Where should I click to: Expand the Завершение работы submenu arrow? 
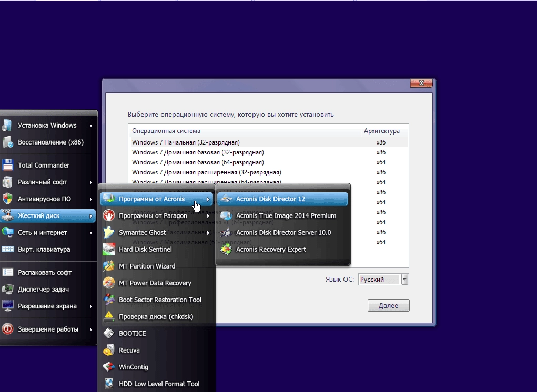(x=91, y=329)
